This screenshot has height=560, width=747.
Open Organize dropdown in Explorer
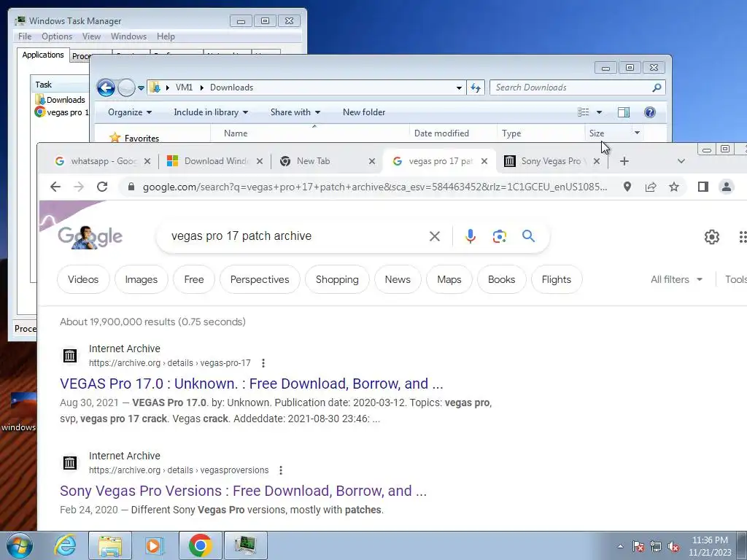pyautogui.click(x=130, y=112)
